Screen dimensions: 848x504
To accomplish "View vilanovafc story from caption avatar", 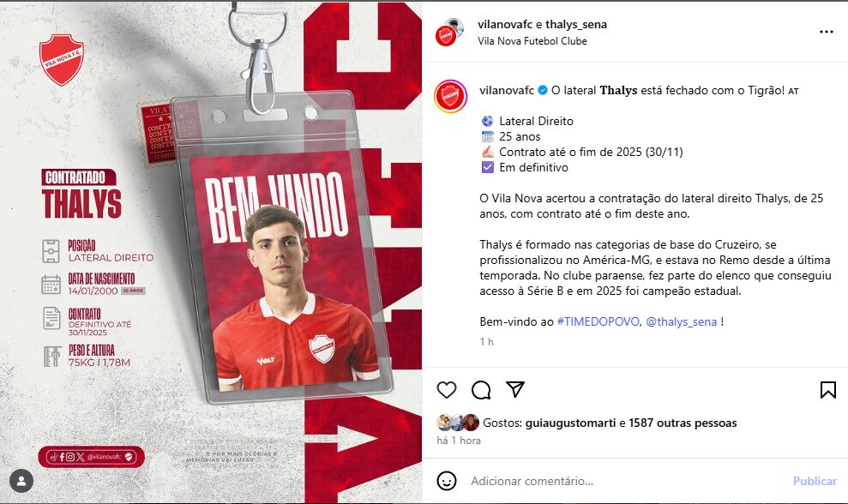I will pos(450,96).
